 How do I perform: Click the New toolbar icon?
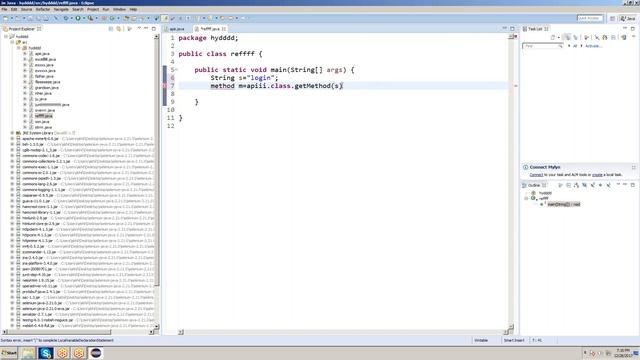6,18
